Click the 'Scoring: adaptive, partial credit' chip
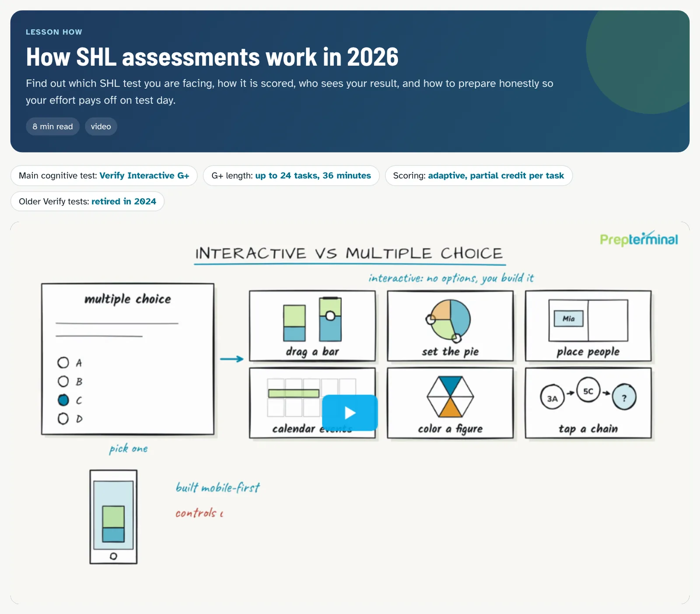This screenshot has width=700, height=614. tap(479, 175)
